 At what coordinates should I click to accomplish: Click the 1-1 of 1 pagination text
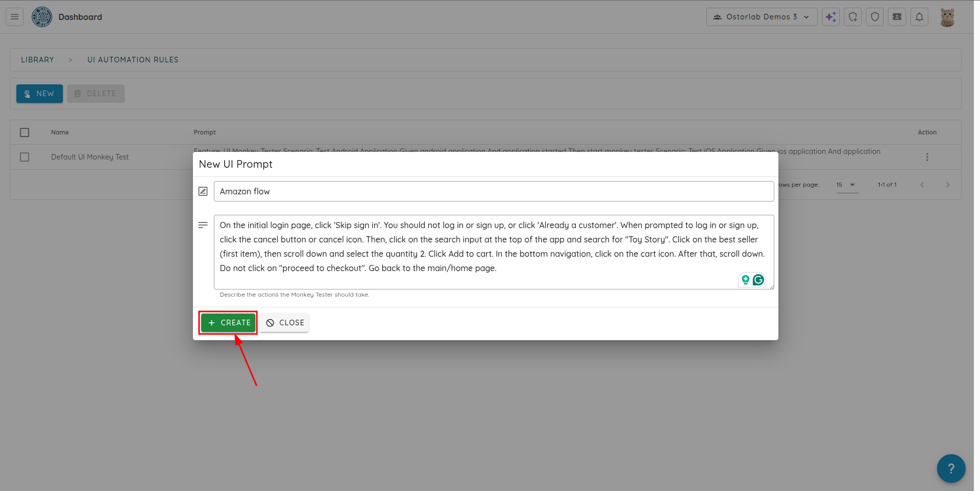[887, 185]
